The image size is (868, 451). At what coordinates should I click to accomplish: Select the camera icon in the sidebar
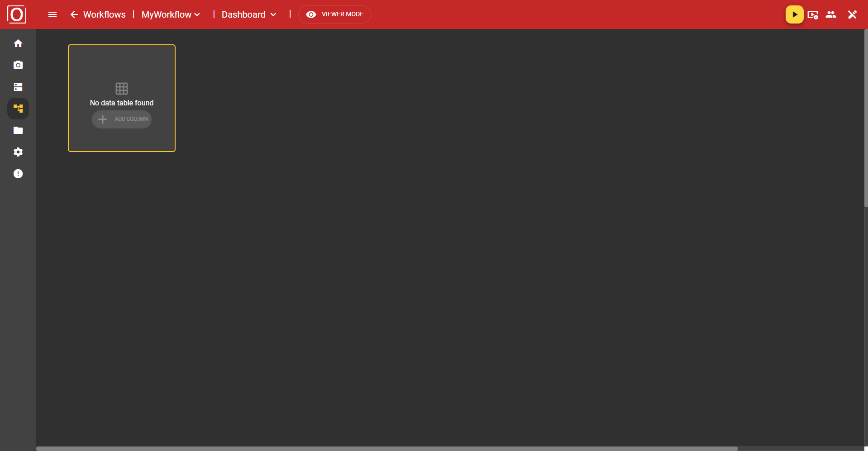pyautogui.click(x=18, y=65)
